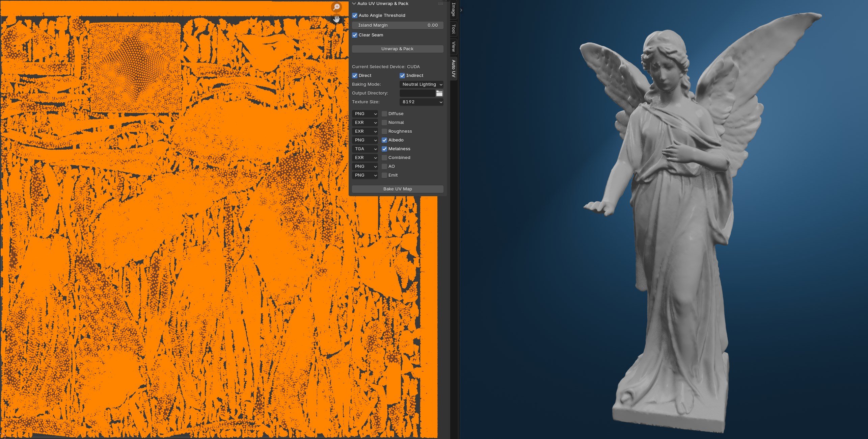This screenshot has height=439, width=868.
Task: Click the pan hand gizmo icon
Action: click(336, 19)
